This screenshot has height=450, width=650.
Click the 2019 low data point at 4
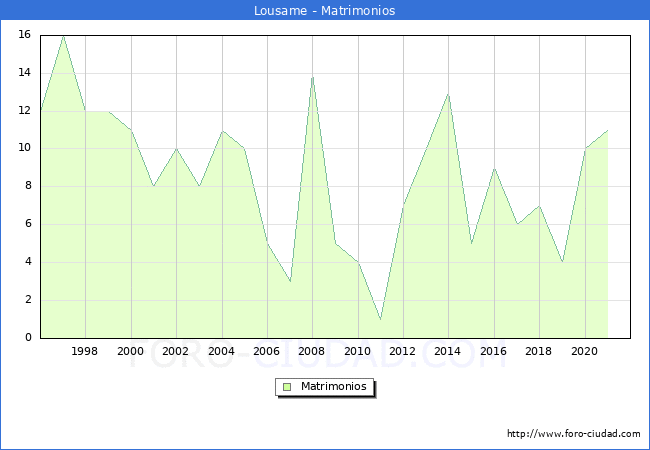pyautogui.click(x=562, y=262)
